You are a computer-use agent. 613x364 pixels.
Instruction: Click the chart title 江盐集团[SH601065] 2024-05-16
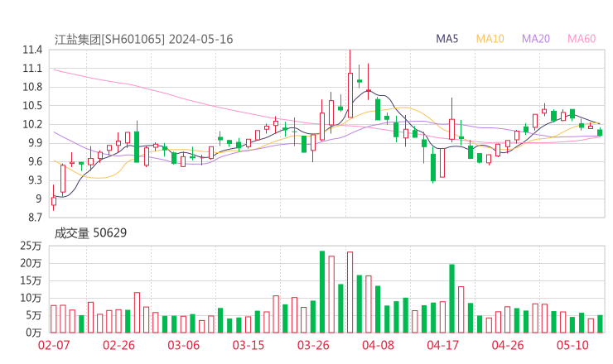(x=143, y=40)
